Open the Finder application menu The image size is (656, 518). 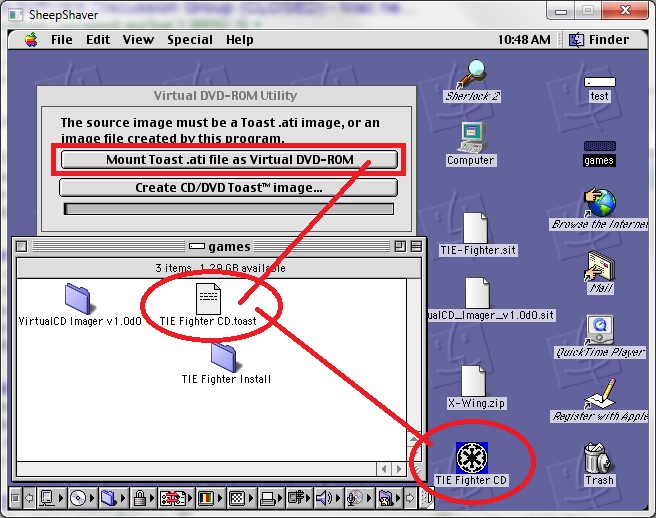599,40
